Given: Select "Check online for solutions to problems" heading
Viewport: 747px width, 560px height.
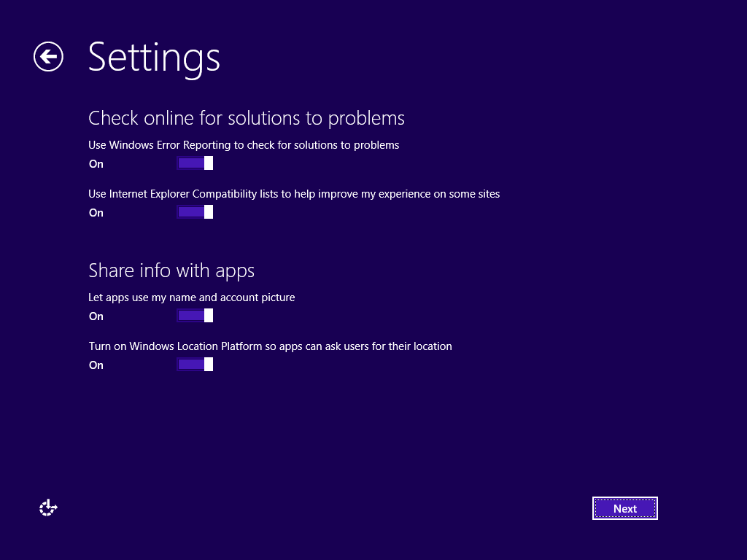Looking at the screenshot, I should tap(247, 118).
